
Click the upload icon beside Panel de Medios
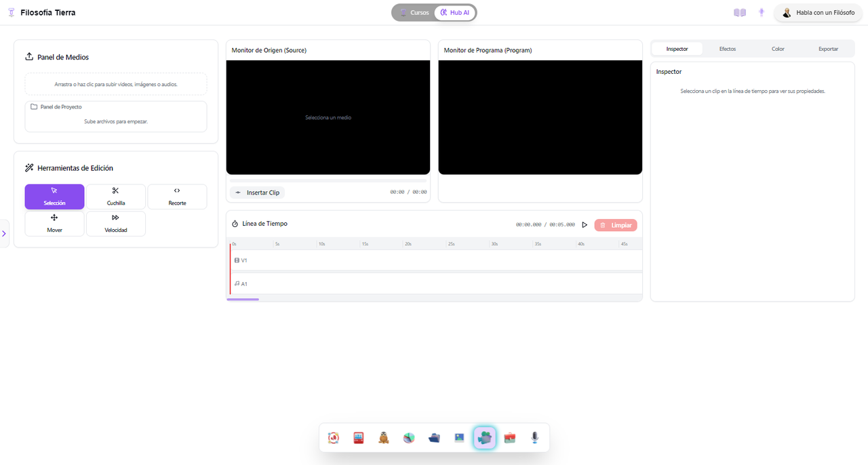(29, 57)
